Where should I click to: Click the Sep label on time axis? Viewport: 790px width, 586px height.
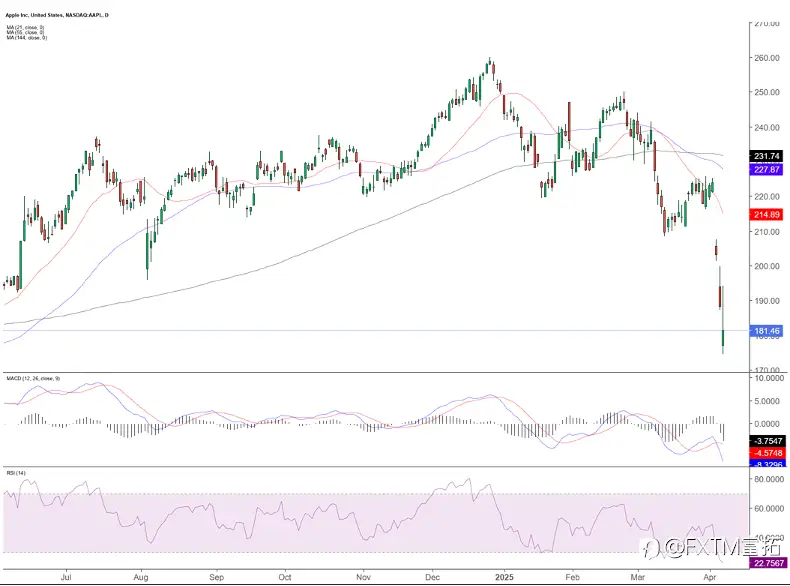216,577
